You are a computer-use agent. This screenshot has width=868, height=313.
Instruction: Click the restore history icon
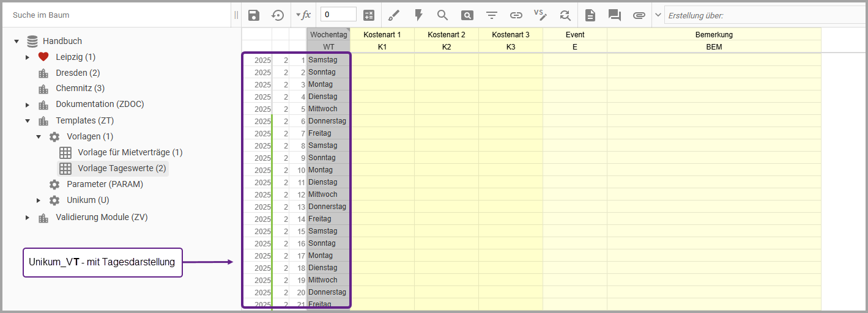pyautogui.click(x=278, y=15)
